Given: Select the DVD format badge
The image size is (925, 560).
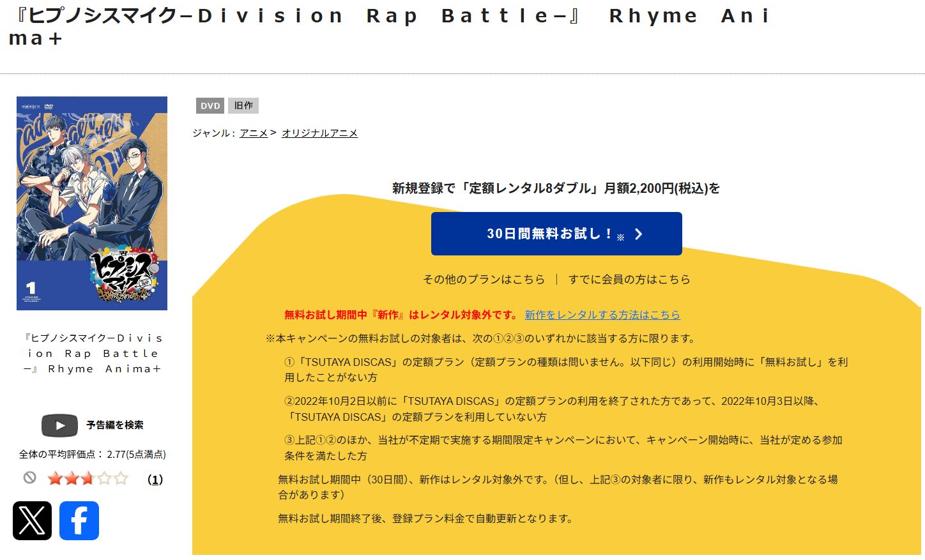Looking at the screenshot, I should click(x=210, y=105).
